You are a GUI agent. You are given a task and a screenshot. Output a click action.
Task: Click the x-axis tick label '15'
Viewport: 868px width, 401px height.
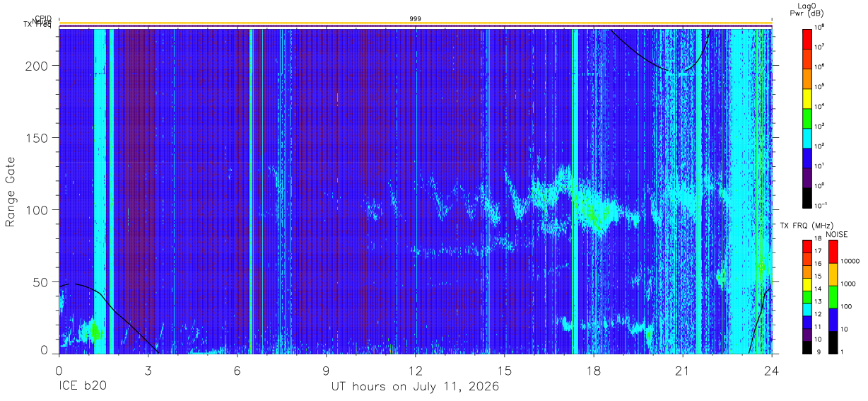tap(505, 370)
